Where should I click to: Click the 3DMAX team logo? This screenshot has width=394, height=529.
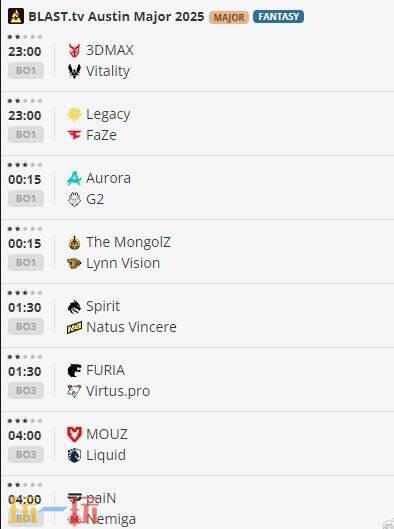[x=74, y=50]
